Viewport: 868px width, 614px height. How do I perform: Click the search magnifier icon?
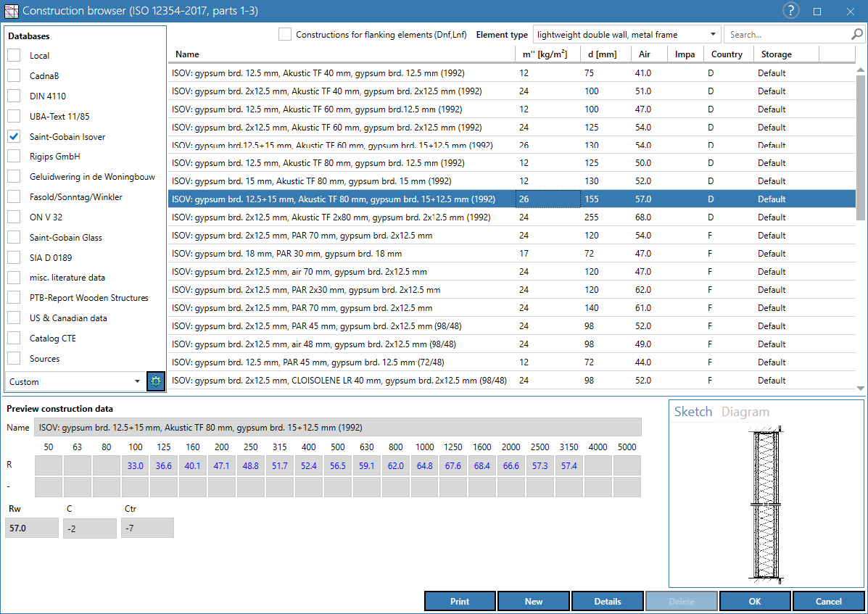[x=856, y=34]
